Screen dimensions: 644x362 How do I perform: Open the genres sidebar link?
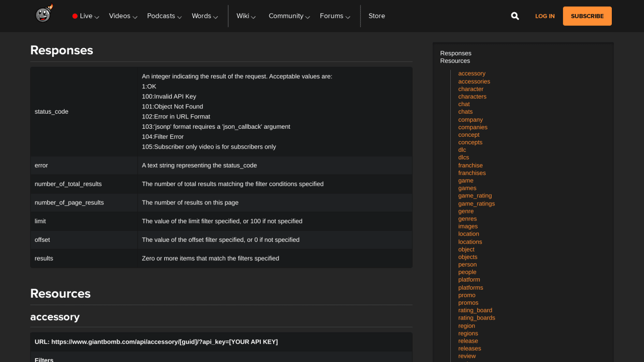click(467, 219)
